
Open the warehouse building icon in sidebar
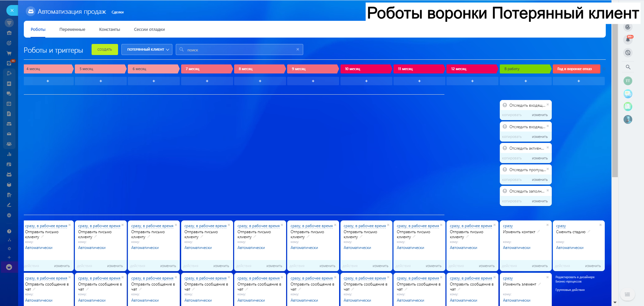[x=9, y=33]
